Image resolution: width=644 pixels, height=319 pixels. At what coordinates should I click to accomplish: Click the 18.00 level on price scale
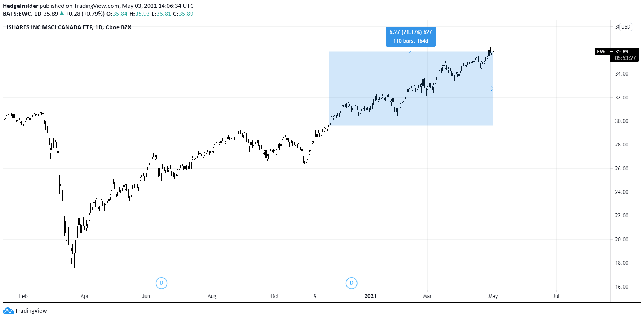622,263
